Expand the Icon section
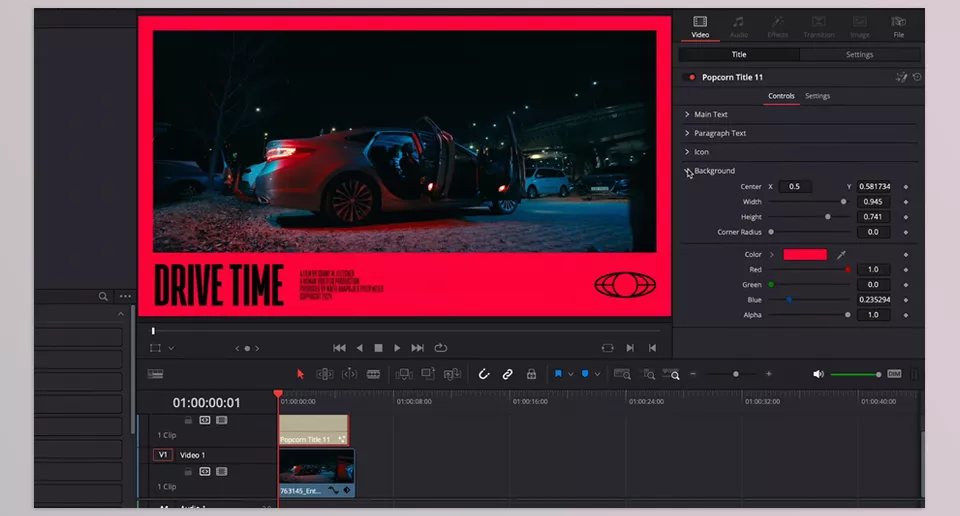This screenshot has height=516, width=960. click(x=687, y=152)
